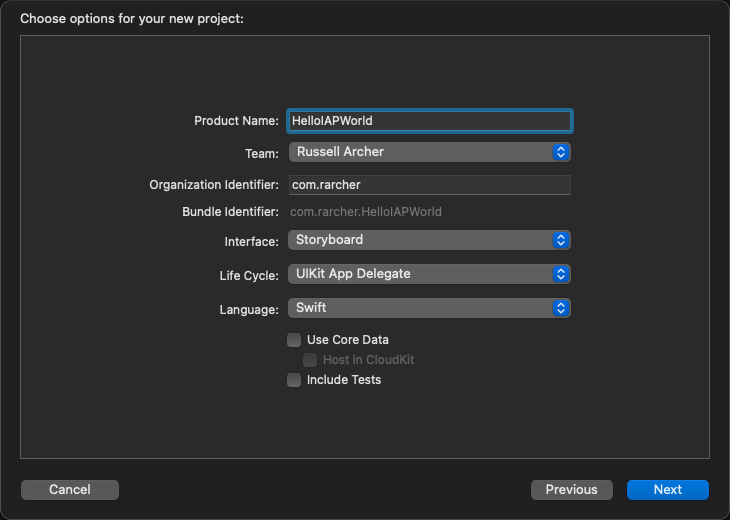This screenshot has height=520, width=730.
Task: Check the Host in CloudKit option
Action: pos(310,360)
